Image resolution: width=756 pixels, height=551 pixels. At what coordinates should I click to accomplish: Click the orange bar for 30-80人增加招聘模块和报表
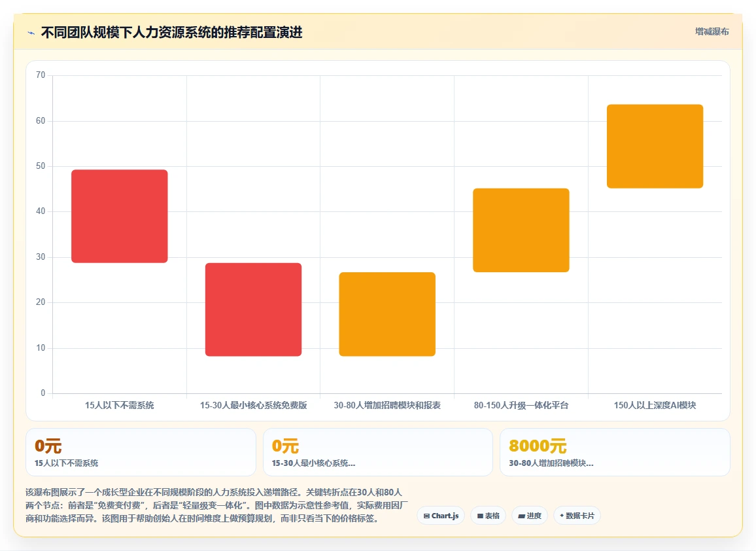(x=387, y=314)
